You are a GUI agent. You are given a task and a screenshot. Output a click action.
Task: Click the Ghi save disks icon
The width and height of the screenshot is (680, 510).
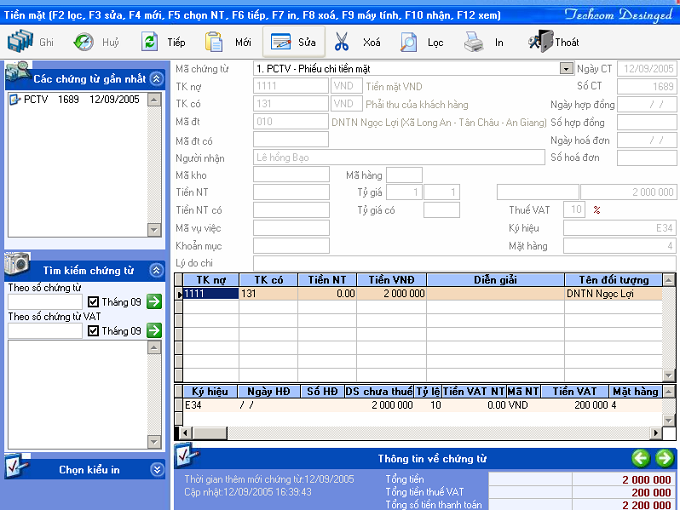click(20, 42)
